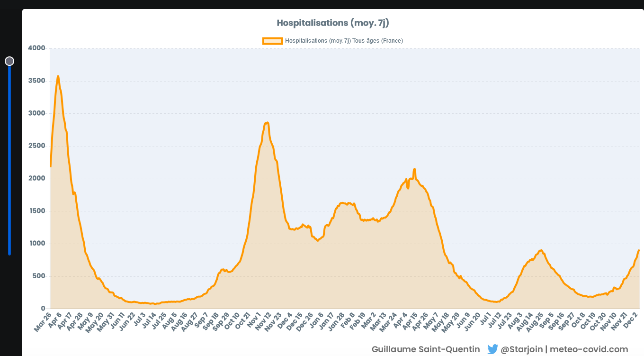This screenshot has height=356, width=644.
Task: Click the 0 label on the y-axis
Action: [x=43, y=309]
